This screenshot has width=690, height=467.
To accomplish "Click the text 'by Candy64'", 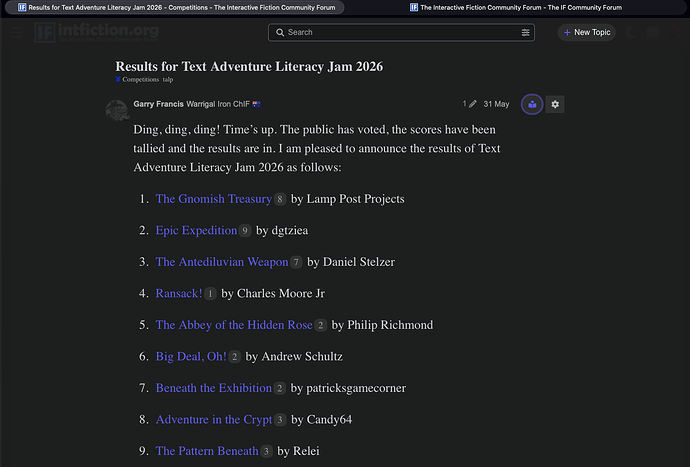I will tap(321, 419).
